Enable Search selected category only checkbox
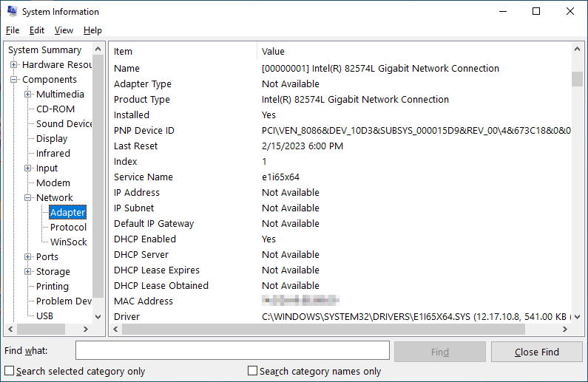 click(x=10, y=371)
